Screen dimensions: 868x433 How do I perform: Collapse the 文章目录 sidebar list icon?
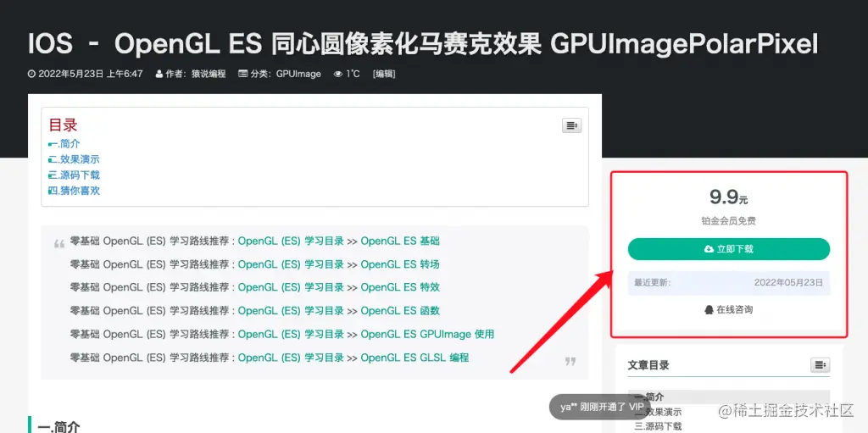click(820, 365)
